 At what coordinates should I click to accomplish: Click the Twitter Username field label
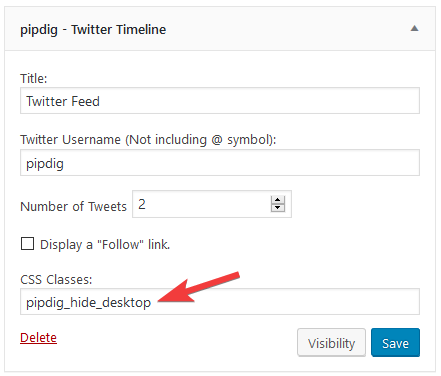[x=148, y=140]
